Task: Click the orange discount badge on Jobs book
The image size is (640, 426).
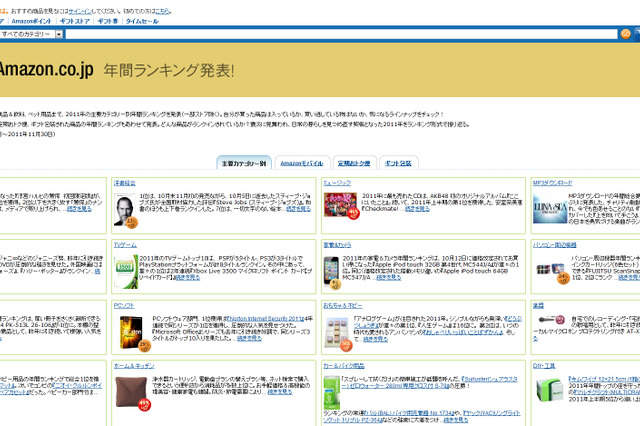Action: tap(131, 222)
